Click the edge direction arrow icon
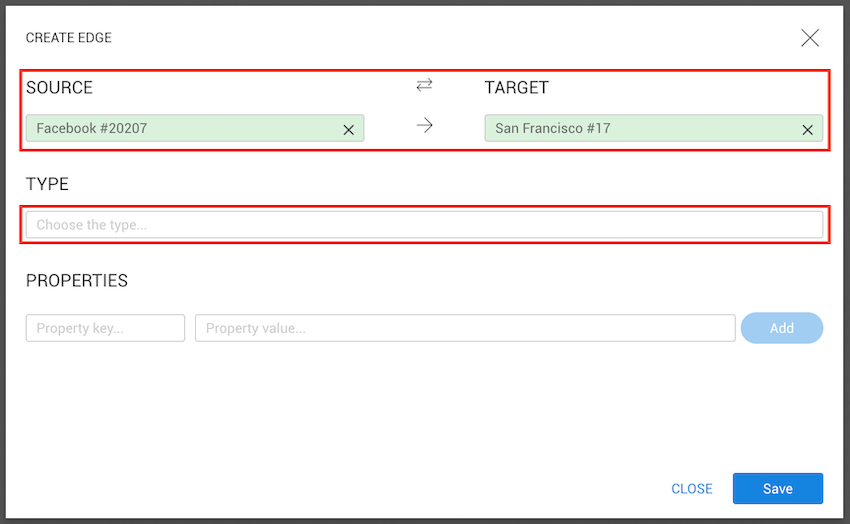Image resolution: width=850 pixels, height=524 pixels. pyautogui.click(x=424, y=126)
